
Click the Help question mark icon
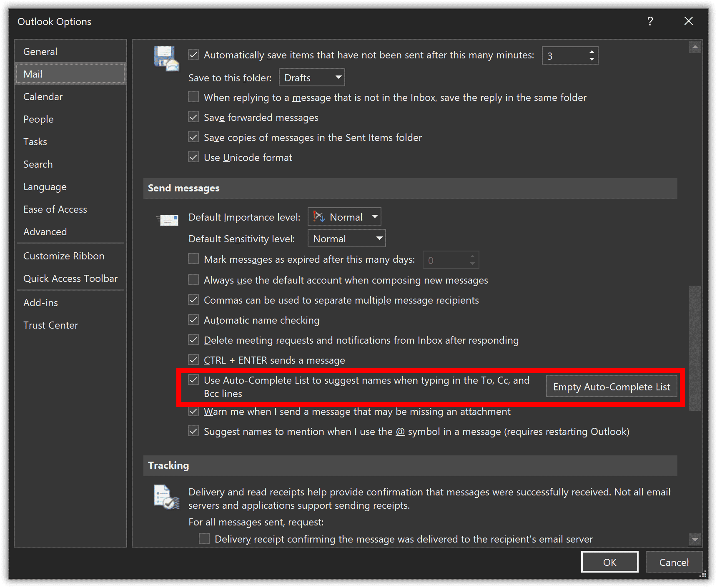point(650,21)
